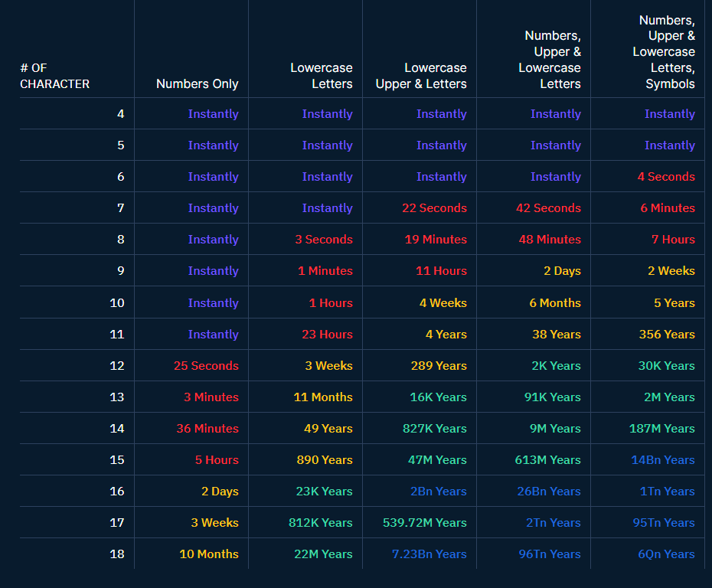Click the "26Bn Years" cell
This screenshot has height=588, width=712.
tap(549, 492)
